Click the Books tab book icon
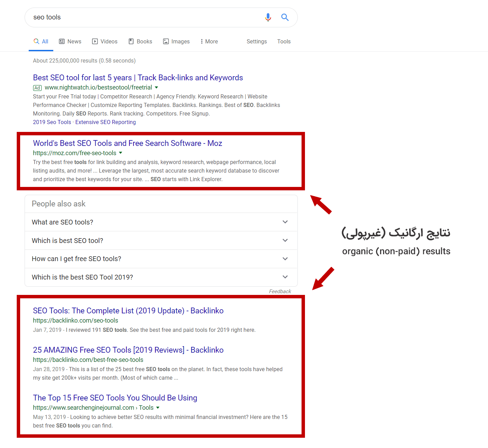Viewport: 488px width, 448px height. (131, 41)
